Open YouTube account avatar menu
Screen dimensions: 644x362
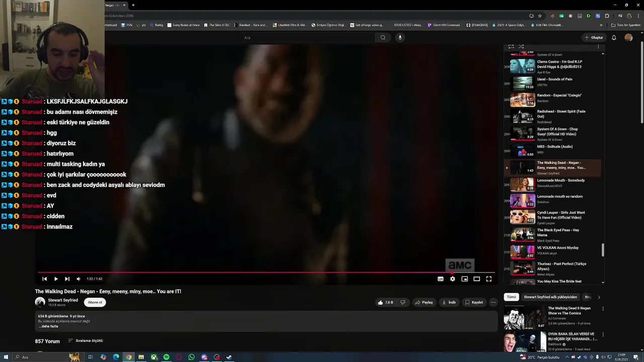(628, 38)
